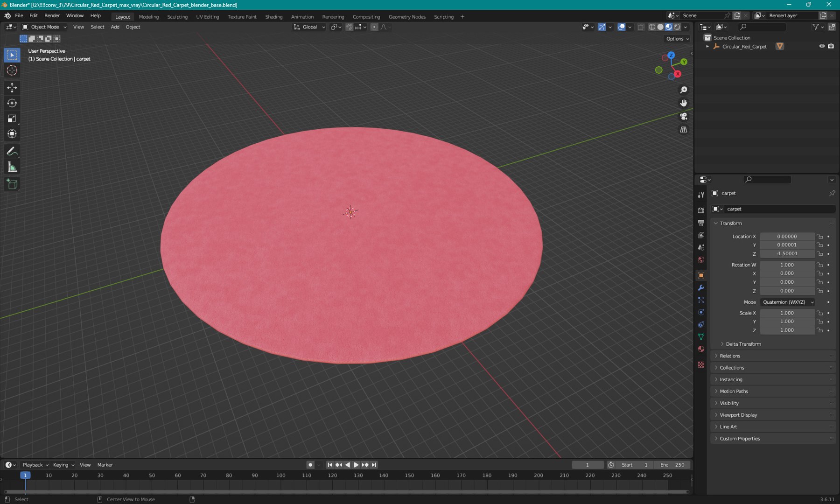840x504 pixels.
Task: Expand Delta Transform panel
Action: (x=743, y=344)
